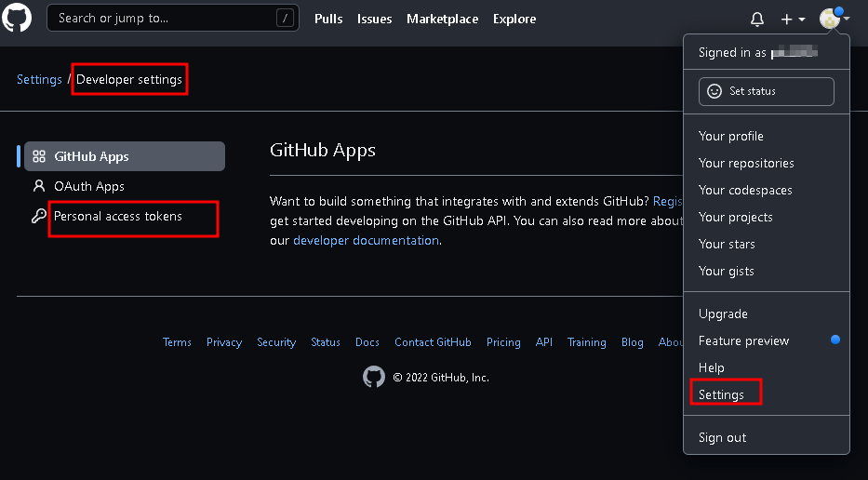Open the developer documentation link
868x480 pixels.
[x=366, y=240]
